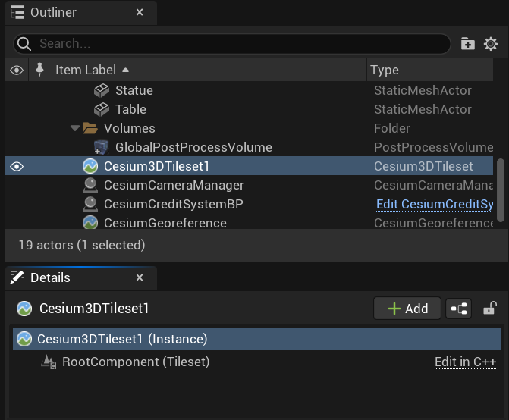Viewport: 509px width, 420px height.
Task: Click the CesiumGeoreference globe icon
Action: (x=90, y=222)
